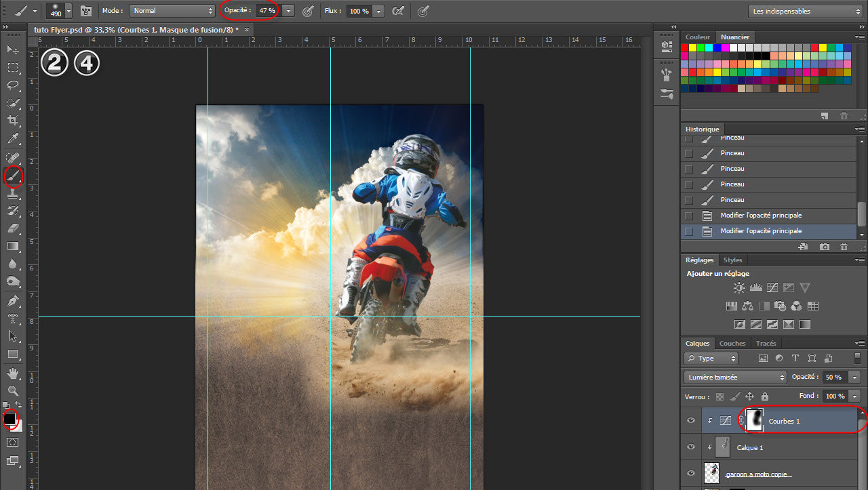Open the brush Mode dropdown showing Normal
Image resolution: width=868 pixels, height=490 pixels.
coord(172,11)
